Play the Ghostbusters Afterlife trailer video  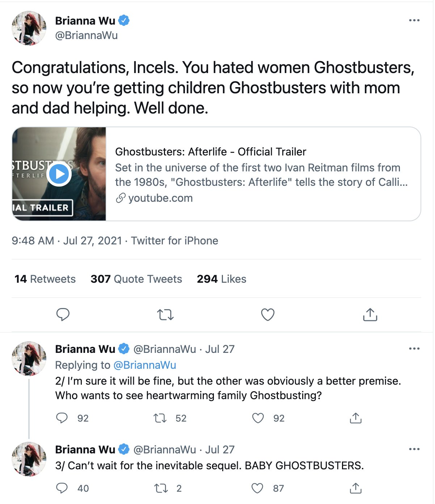59,174
